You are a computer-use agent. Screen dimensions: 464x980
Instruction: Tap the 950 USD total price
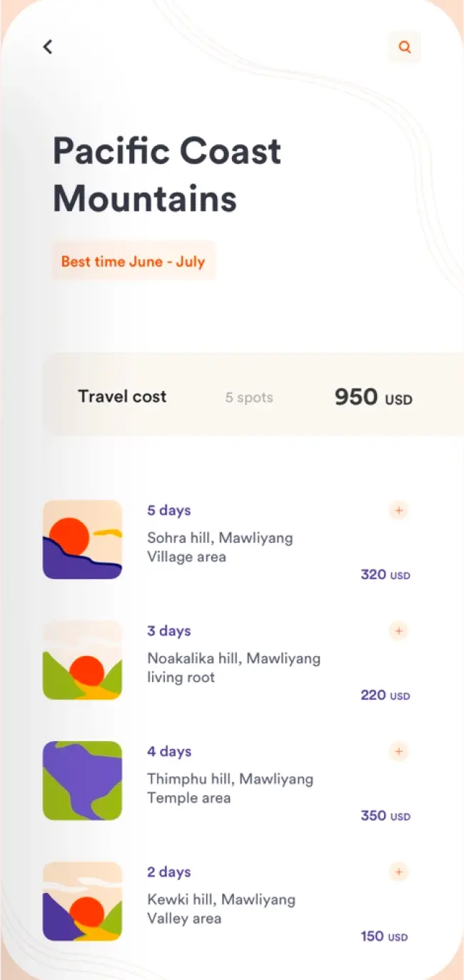tap(373, 397)
